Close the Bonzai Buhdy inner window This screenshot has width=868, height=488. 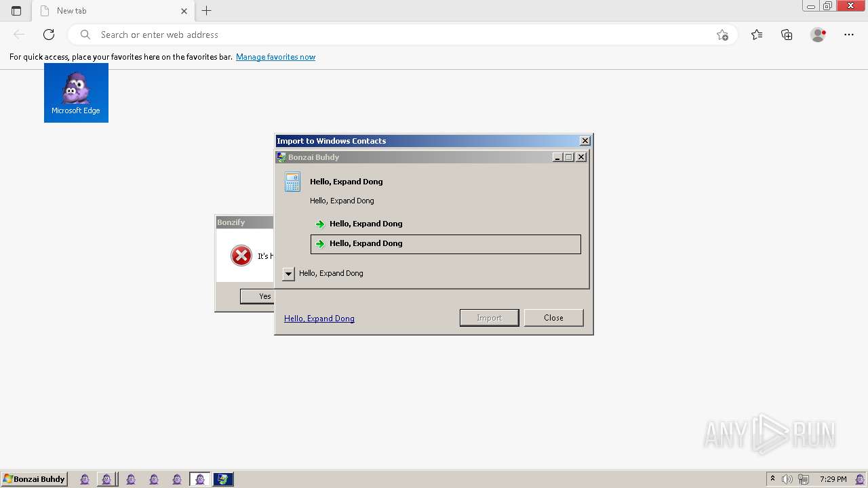tap(581, 157)
